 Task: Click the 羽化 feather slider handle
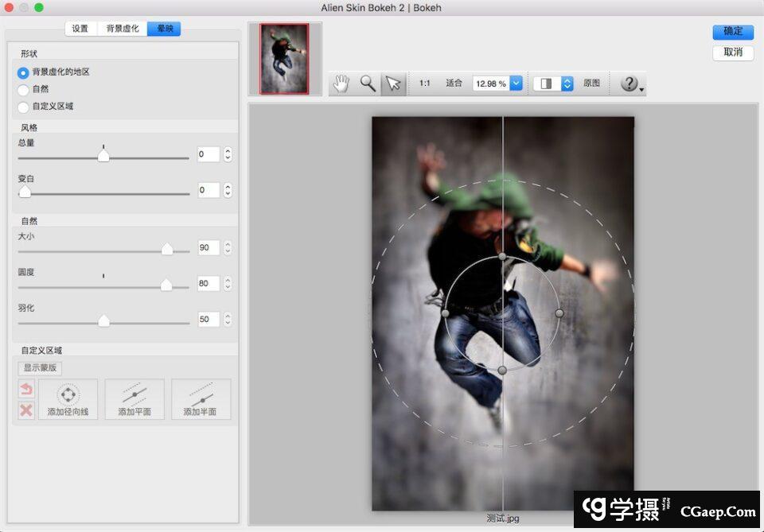click(103, 320)
